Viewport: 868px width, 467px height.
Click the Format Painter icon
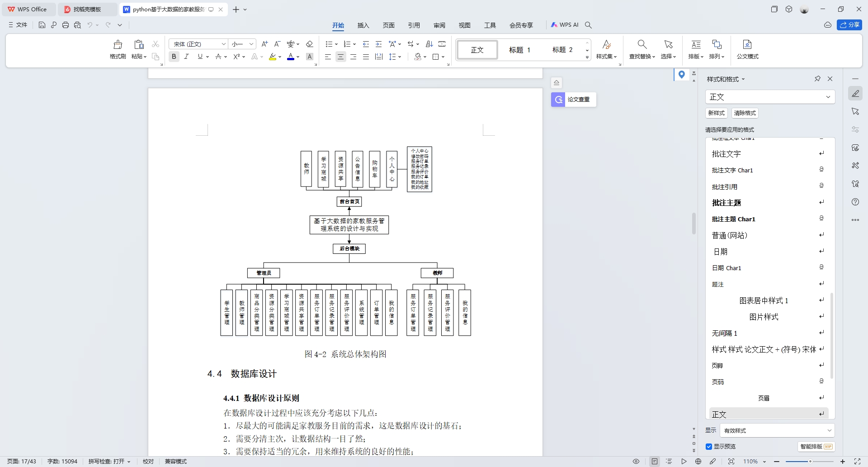pos(118,45)
